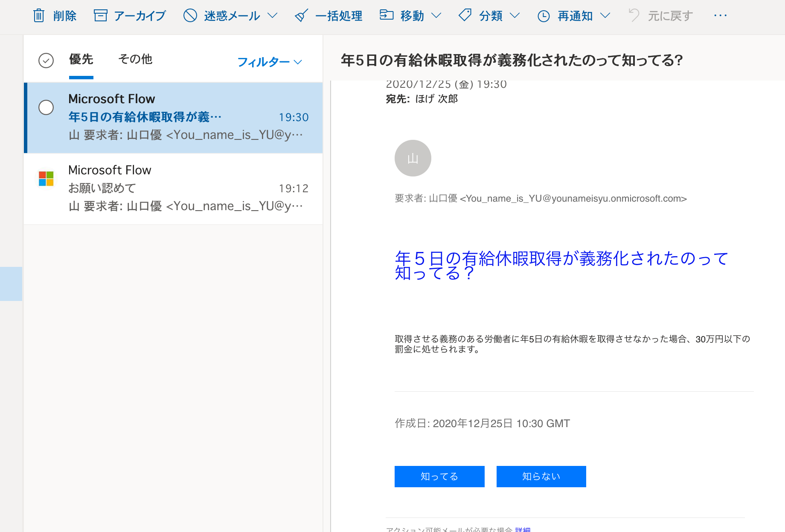Click the sender avatar with 山 initial
The image size is (785, 532).
click(412, 158)
